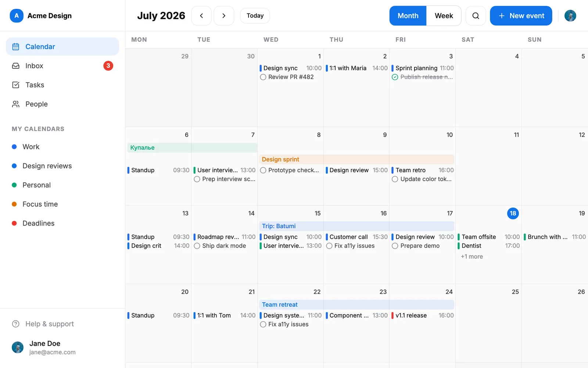588x368 pixels.
Task: Go to previous month with left chevron
Action: pyautogui.click(x=201, y=15)
